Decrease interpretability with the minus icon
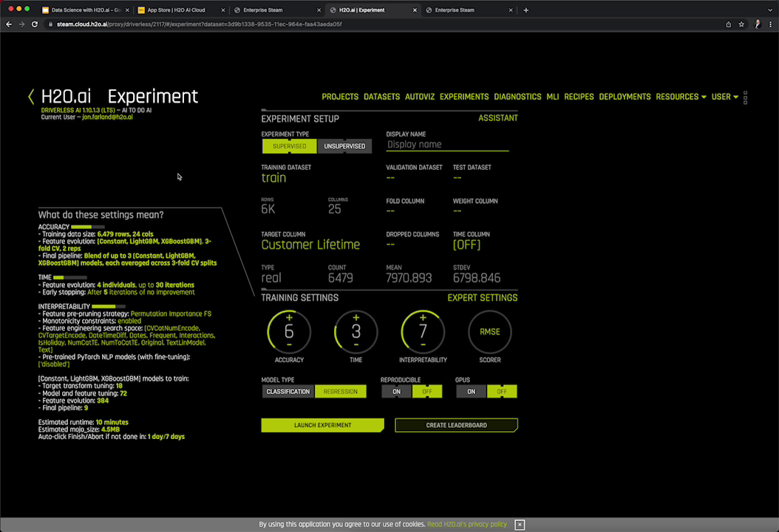779x532 pixels. 423,345
